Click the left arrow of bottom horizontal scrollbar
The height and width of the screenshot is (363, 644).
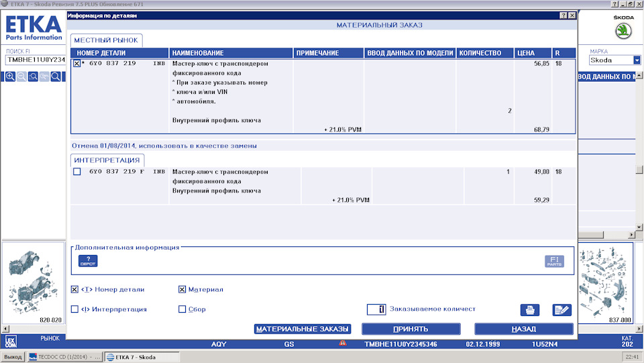[x=5, y=329]
